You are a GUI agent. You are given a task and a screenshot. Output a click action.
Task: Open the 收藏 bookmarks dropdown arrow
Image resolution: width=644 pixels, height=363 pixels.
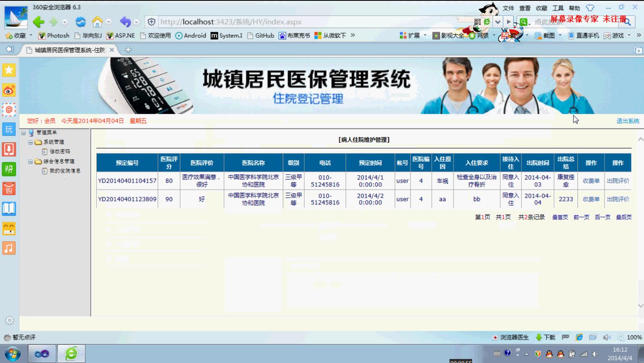(x=31, y=35)
